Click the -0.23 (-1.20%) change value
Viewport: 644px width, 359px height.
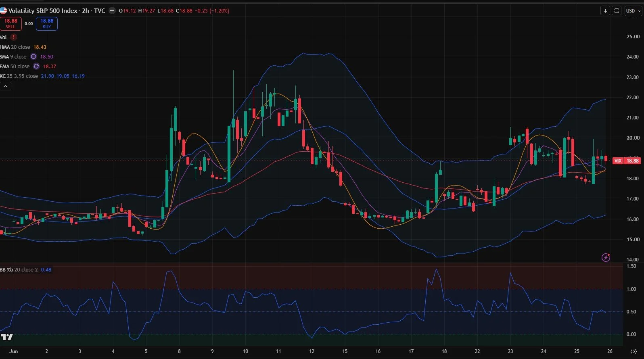[212, 11]
